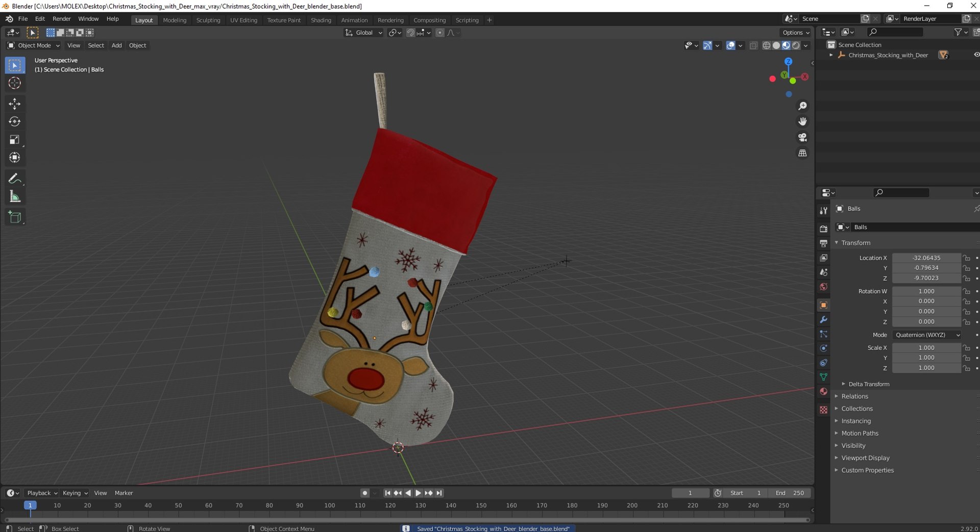Click the Location X value field

(926, 258)
